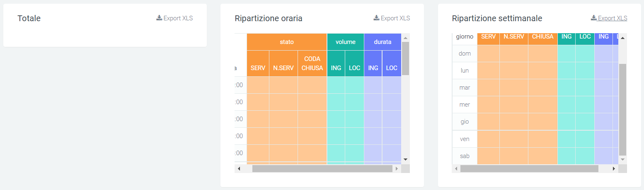Click the left arrow of the hourly table's horizontal scrollbar
644x190 pixels.
238,168
